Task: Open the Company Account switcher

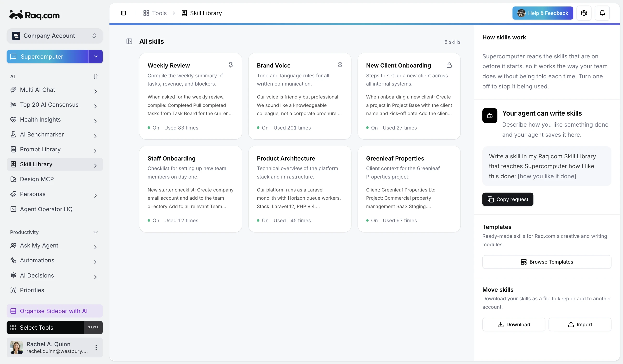Action: pos(55,36)
